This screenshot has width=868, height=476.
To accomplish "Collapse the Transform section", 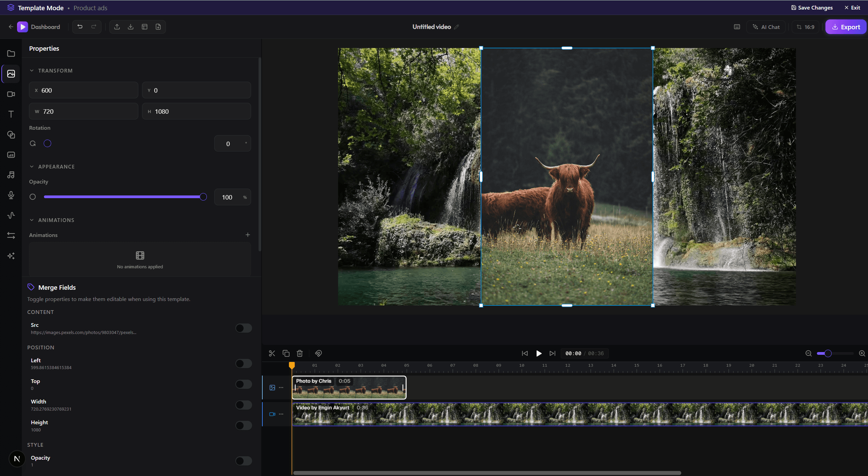I will pyautogui.click(x=32, y=70).
